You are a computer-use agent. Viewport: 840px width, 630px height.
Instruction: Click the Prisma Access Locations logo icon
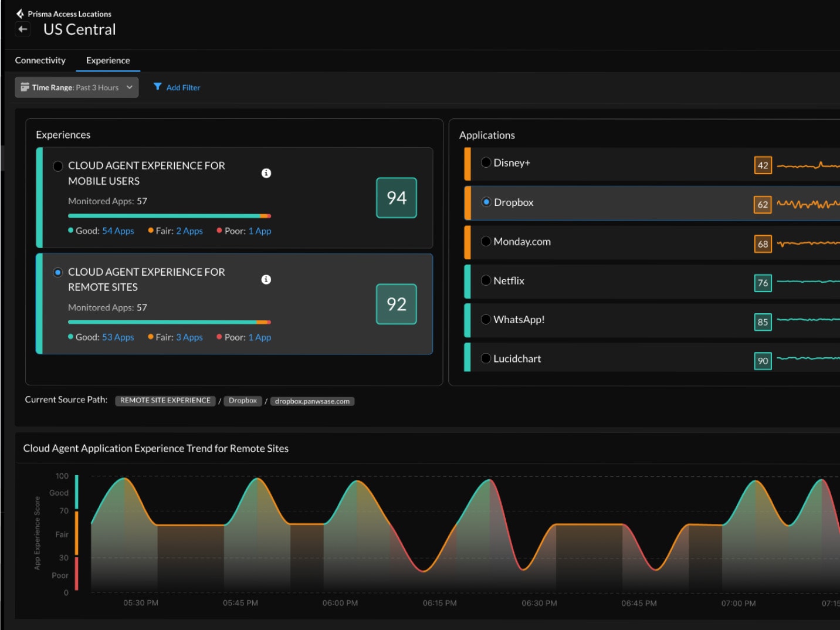[x=20, y=13]
